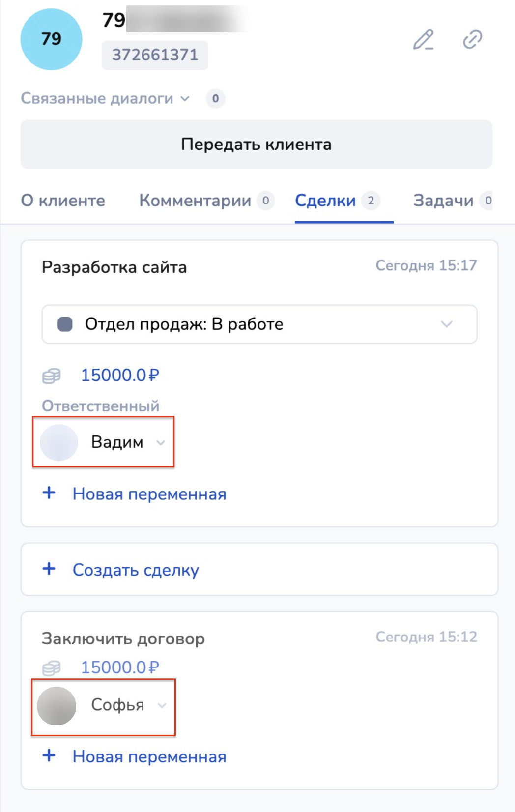Click coins icon in Разработка сайта deal
The image size is (515, 812).
coord(51,376)
